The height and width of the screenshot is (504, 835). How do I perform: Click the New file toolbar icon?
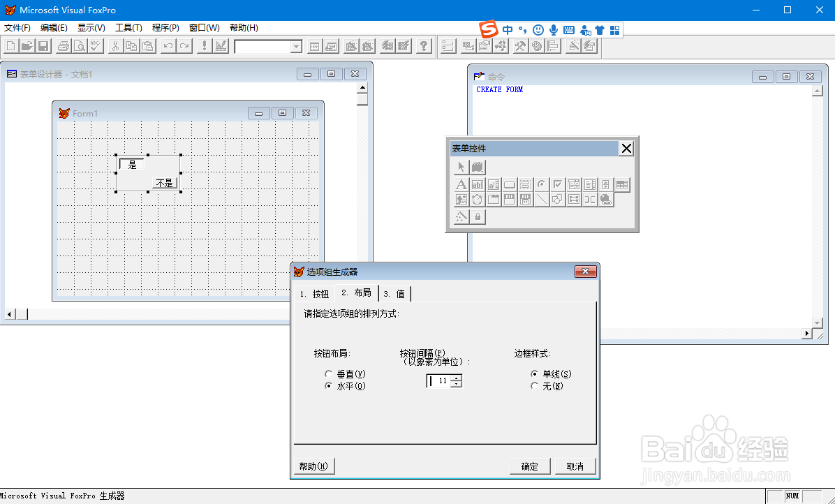(x=10, y=46)
